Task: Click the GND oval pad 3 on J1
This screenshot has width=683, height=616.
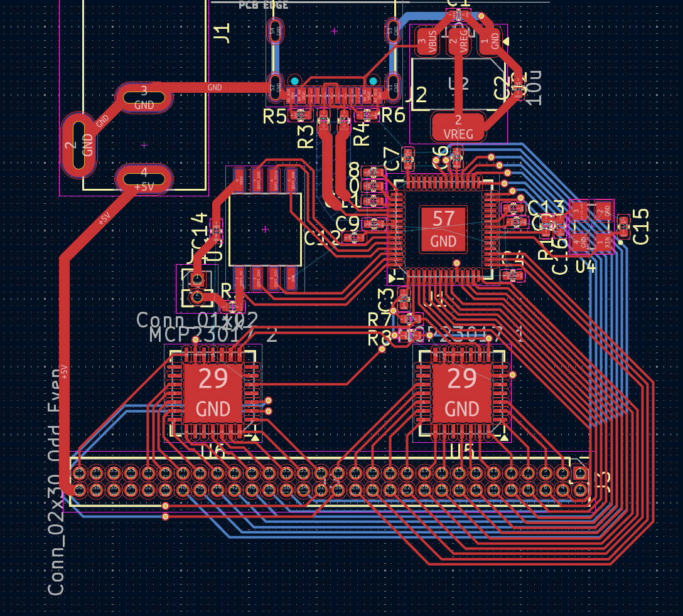Action: (x=144, y=97)
